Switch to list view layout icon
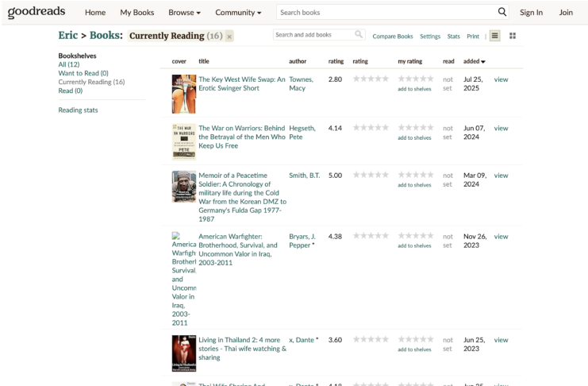Viewport: 588px width, 386px height. tap(495, 36)
